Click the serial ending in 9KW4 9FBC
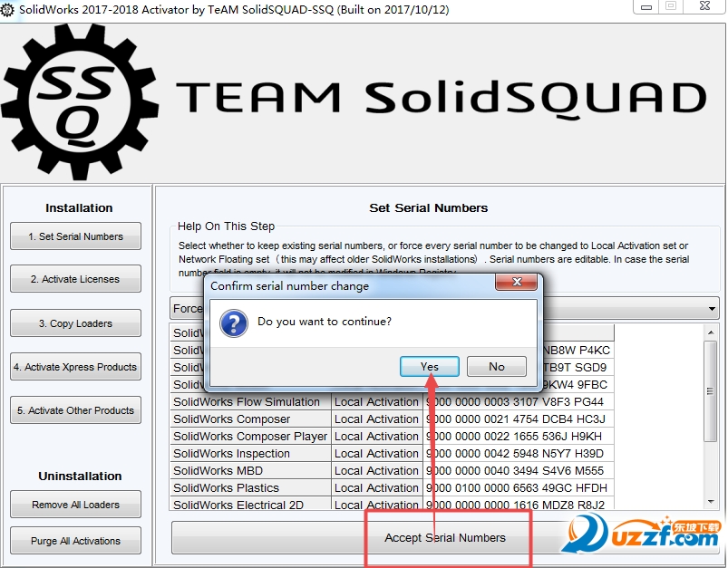Screen dimensions: 728x568 [x=578, y=385]
